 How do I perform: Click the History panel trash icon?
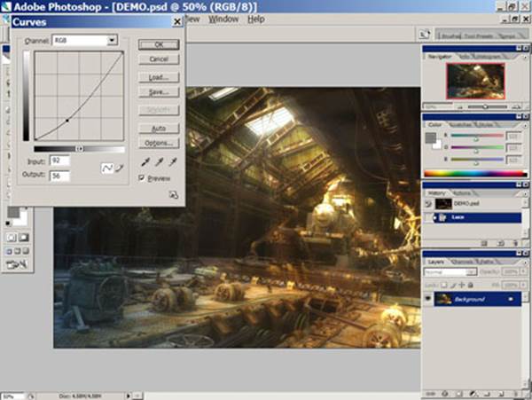click(x=515, y=243)
